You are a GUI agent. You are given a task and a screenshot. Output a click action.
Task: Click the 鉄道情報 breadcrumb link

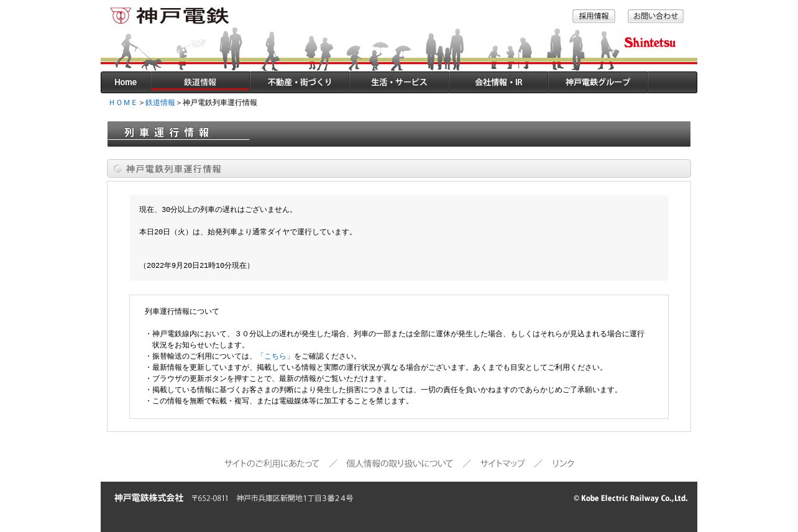[x=160, y=103]
